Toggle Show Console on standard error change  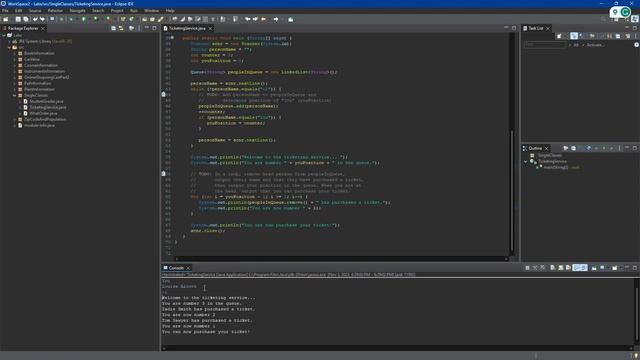[x=584, y=268]
